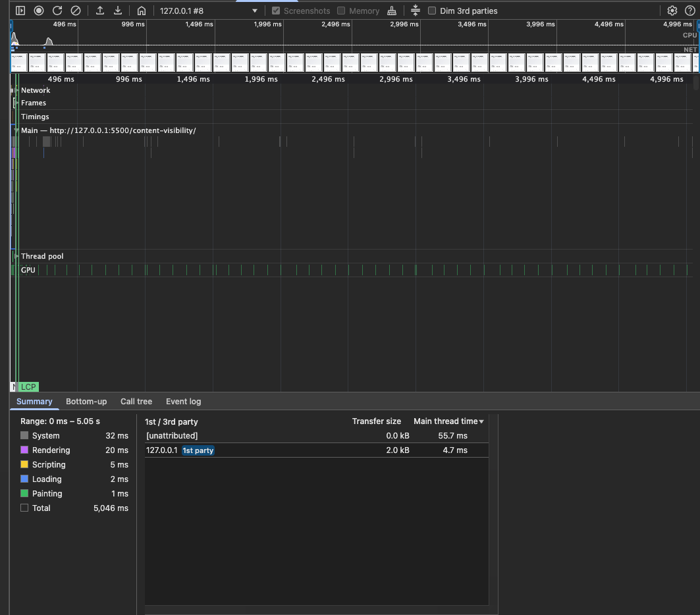The height and width of the screenshot is (615, 700).
Task: Switch to the Summary tab
Action: pyautogui.click(x=34, y=401)
